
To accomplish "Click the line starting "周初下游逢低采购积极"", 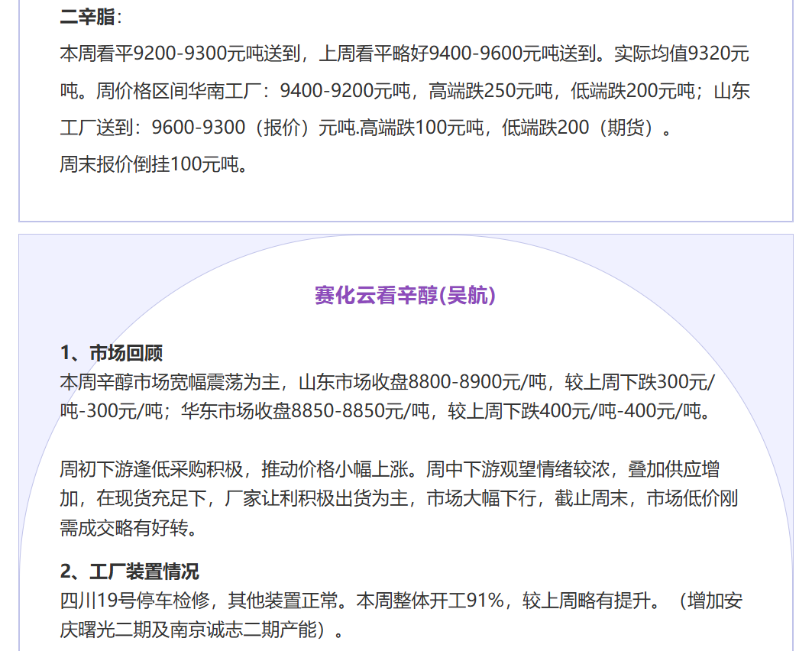I will tap(390, 469).
